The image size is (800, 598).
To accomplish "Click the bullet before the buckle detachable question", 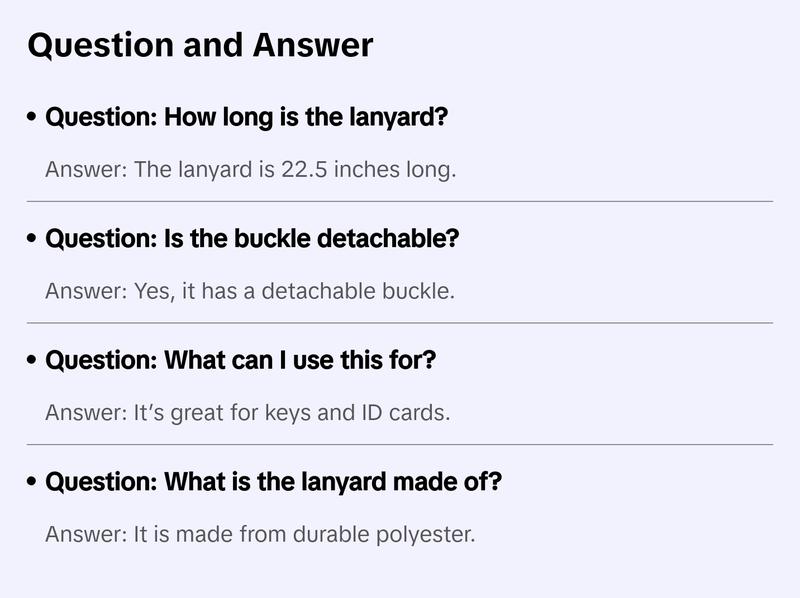I will click(33, 240).
